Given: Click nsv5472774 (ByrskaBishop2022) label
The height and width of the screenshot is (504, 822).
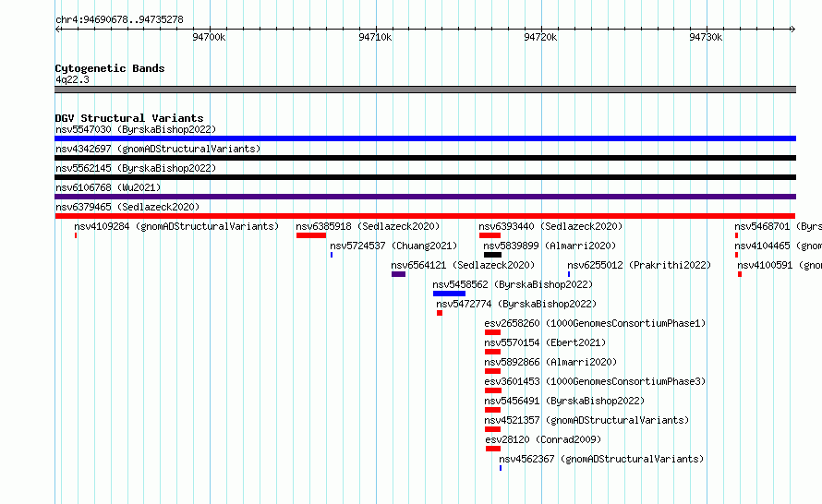Looking at the screenshot, I should [516, 304].
